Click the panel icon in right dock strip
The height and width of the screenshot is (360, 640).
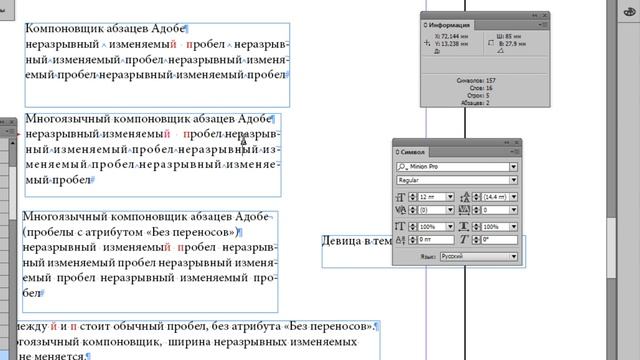pos(630,11)
